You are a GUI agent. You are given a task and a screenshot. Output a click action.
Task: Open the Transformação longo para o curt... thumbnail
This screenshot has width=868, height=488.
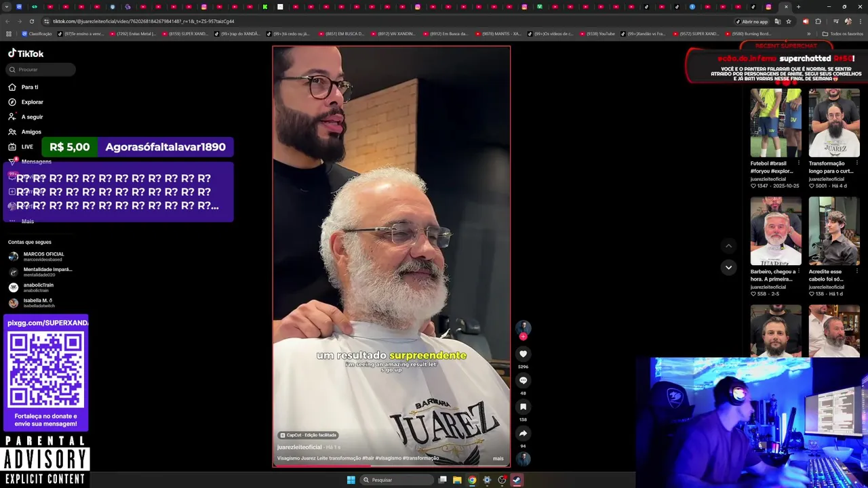834,123
